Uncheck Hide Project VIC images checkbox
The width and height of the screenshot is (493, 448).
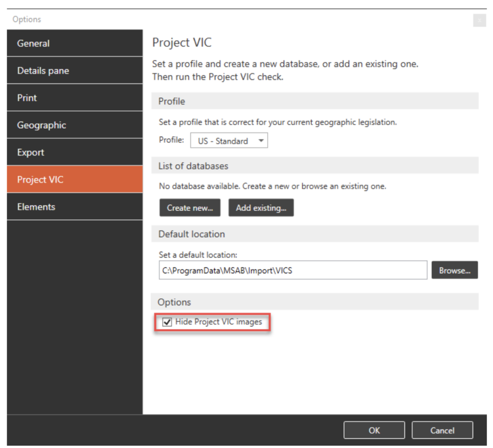pos(167,322)
